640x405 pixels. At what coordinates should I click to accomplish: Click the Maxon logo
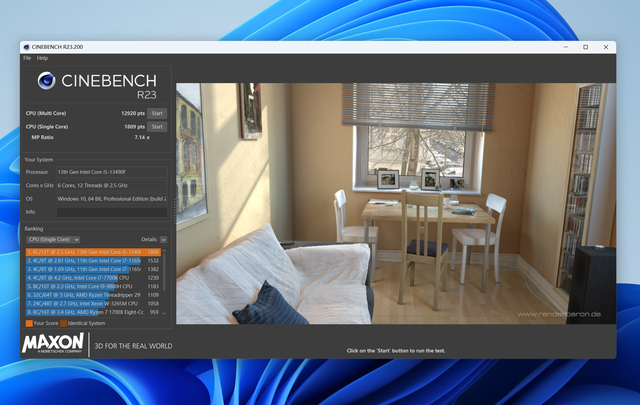(x=53, y=343)
